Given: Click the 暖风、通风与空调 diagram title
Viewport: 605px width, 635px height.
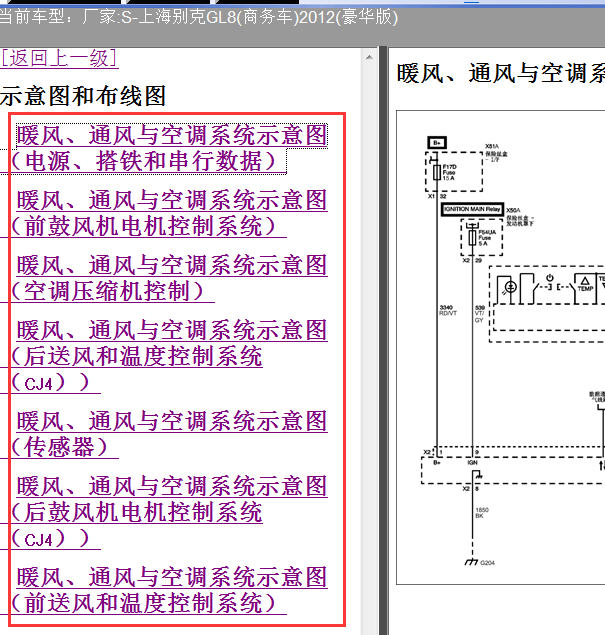Looking at the screenshot, I should pyautogui.click(x=501, y=74).
